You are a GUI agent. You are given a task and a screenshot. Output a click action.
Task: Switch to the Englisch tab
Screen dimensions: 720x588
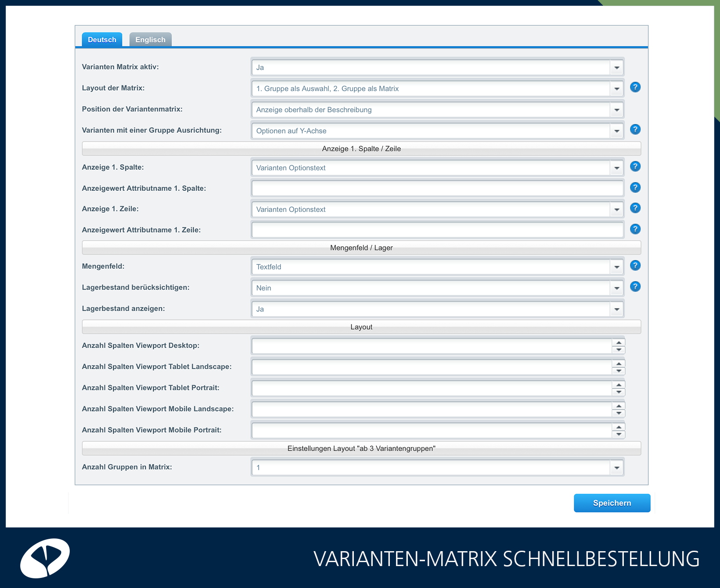click(x=150, y=39)
